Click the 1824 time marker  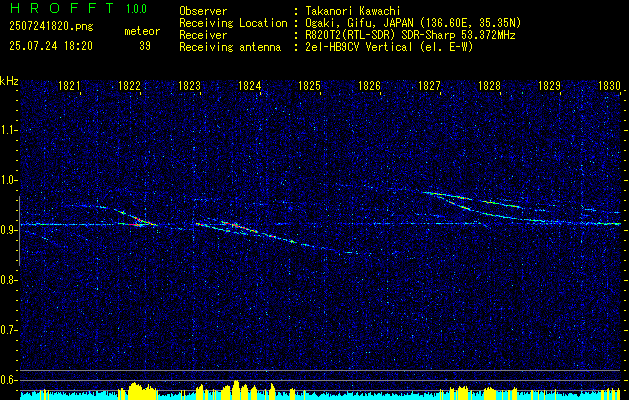250,85
